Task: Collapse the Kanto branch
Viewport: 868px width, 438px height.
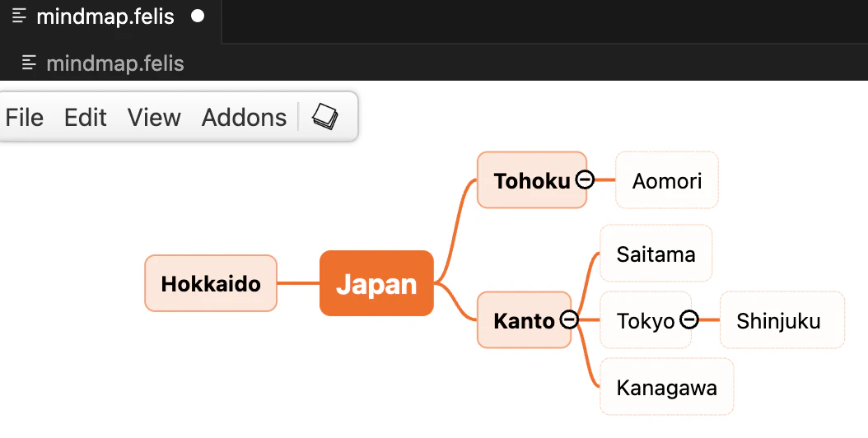Action: click(569, 319)
